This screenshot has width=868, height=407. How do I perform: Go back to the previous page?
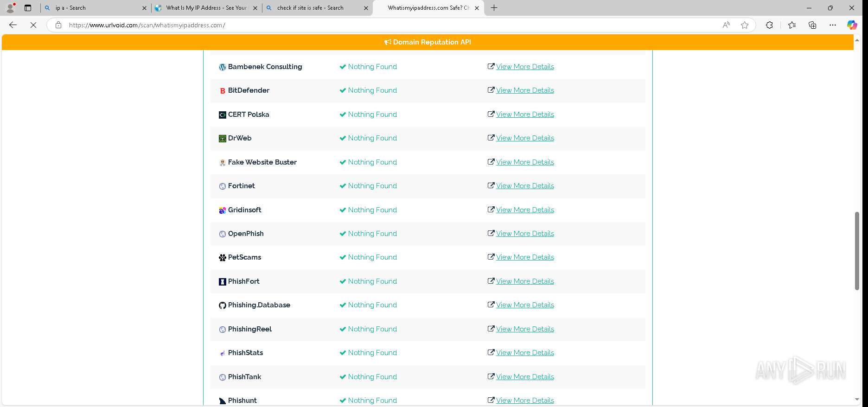coord(13,25)
